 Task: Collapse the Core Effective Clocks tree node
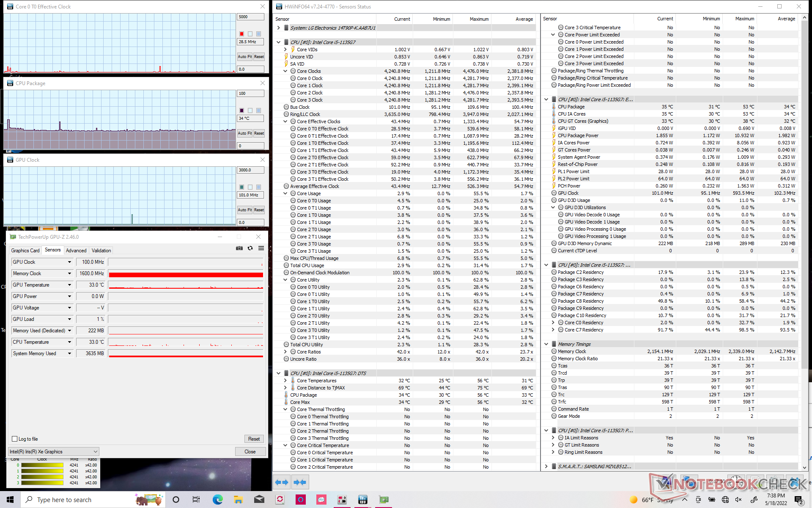285,121
